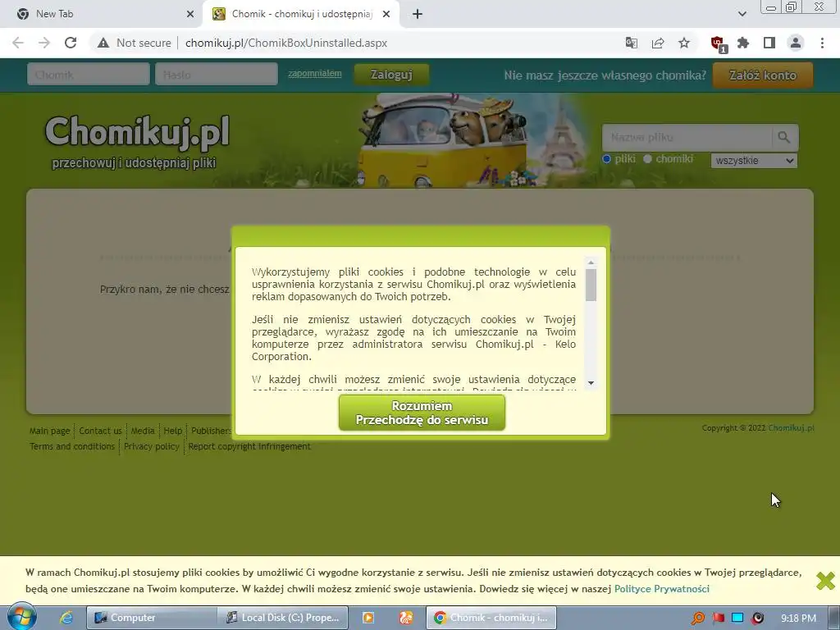The width and height of the screenshot is (840, 630).
Task: Click the red flag tray icon
Action: (x=718, y=619)
